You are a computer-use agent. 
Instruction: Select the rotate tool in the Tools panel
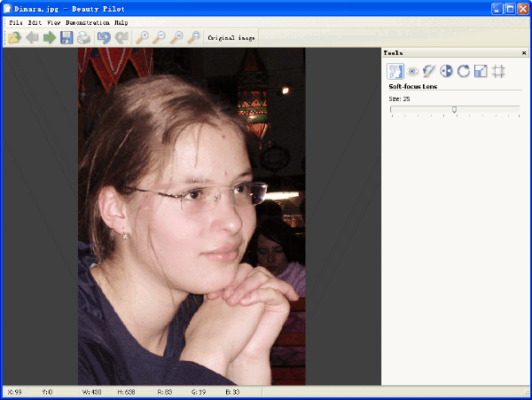pyautogui.click(x=464, y=72)
